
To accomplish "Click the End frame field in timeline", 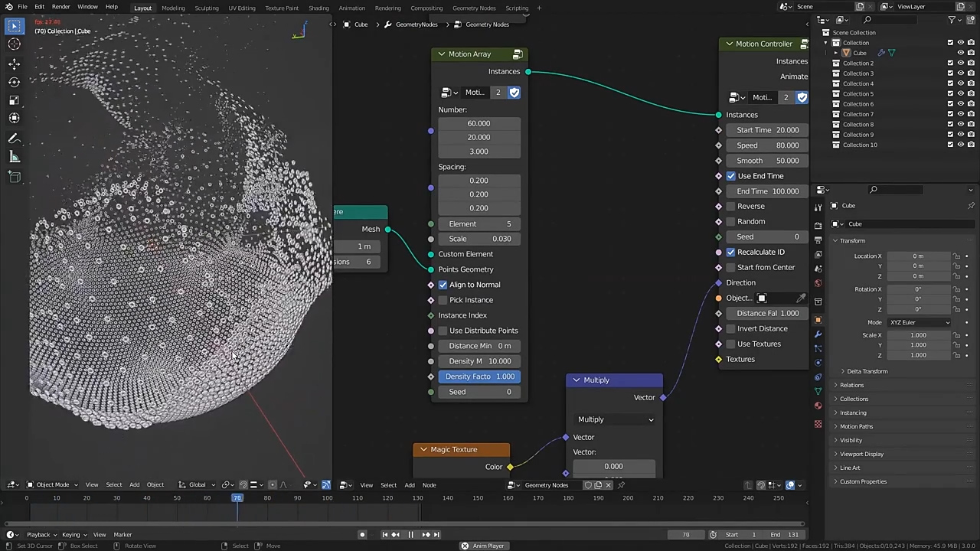I will click(784, 535).
